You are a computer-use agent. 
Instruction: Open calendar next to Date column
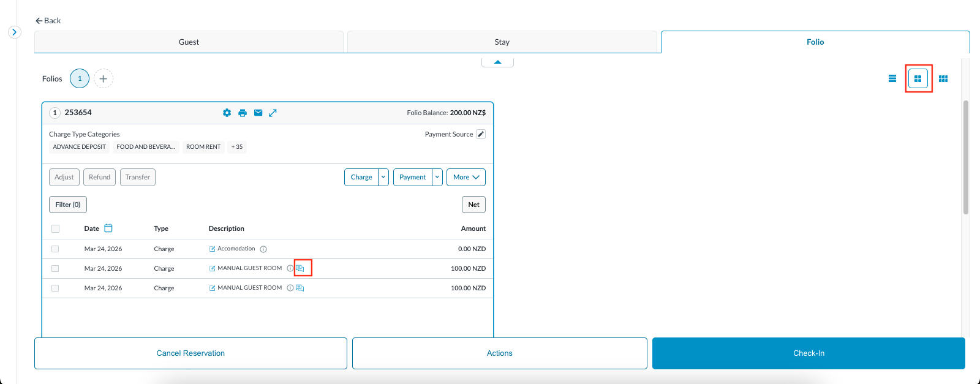(108, 228)
